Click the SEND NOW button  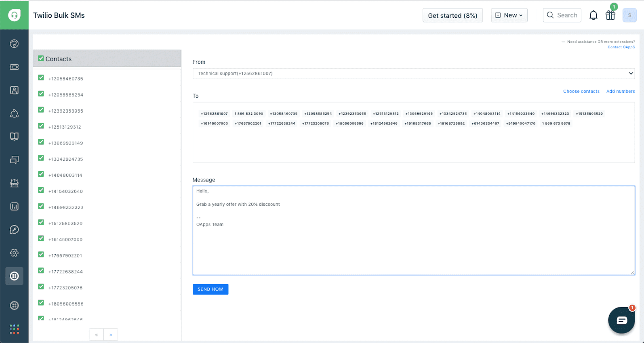pyautogui.click(x=210, y=289)
